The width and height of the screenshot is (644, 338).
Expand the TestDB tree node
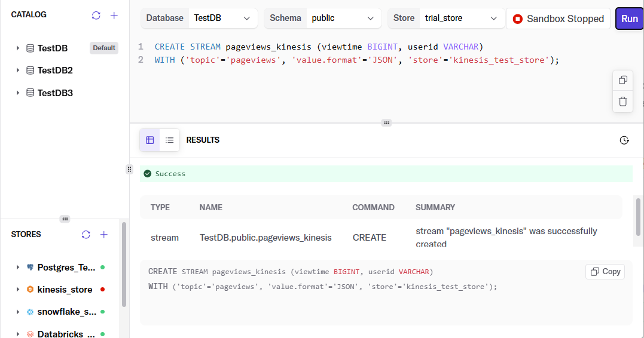click(18, 48)
